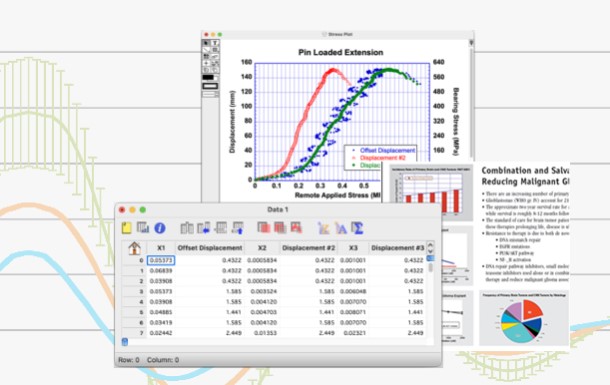Select the line drawing tool in plot toolbox
The height and width of the screenshot is (385, 610).
(206, 50)
